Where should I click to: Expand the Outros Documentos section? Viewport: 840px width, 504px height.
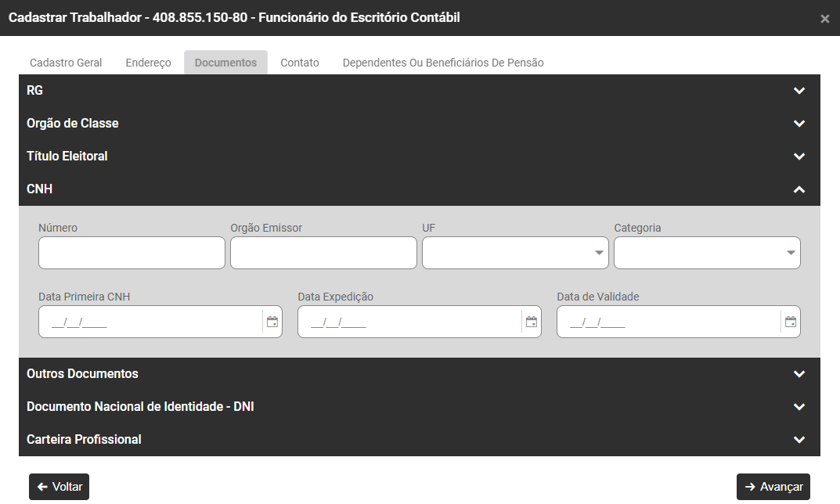click(x=799, y=374)
